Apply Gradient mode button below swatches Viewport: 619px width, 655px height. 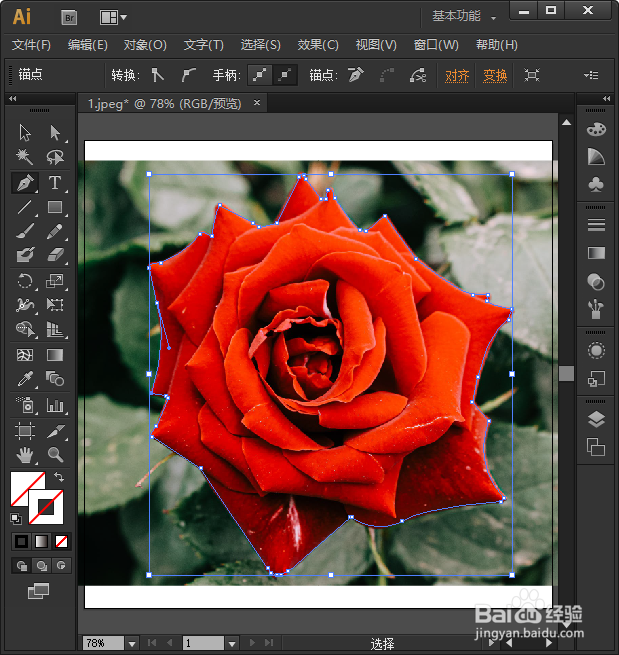(41, 542)
